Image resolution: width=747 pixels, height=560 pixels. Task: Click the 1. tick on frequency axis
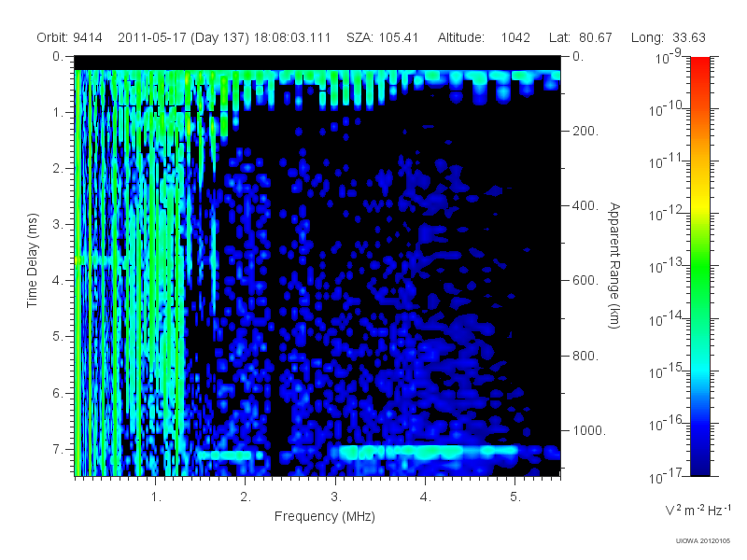point(156,497)
